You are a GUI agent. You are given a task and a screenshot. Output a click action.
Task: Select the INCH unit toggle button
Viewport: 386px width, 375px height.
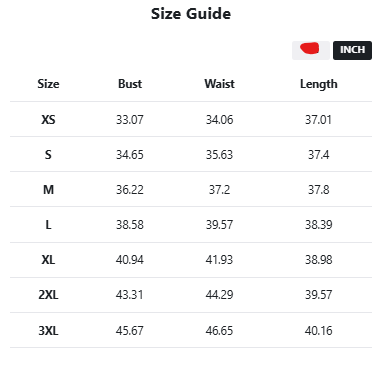click(x=352, y=50)
